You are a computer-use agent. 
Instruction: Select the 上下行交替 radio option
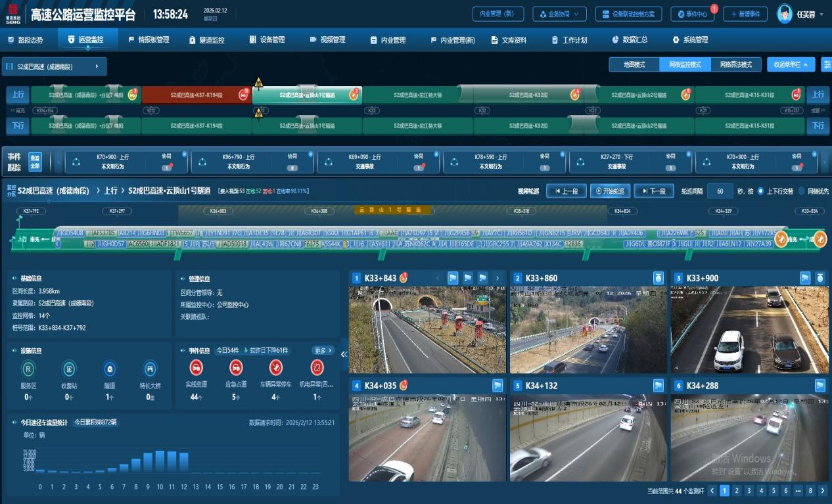[761, 191]
